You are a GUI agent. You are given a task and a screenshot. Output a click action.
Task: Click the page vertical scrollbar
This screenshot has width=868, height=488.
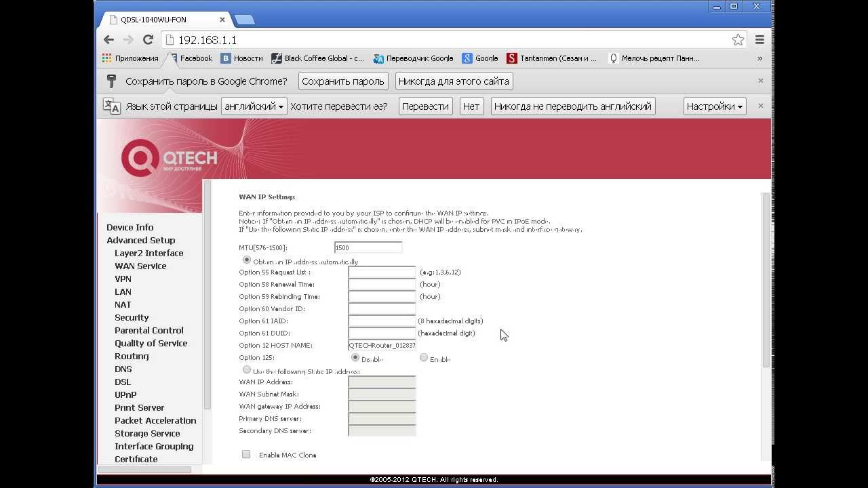766,279
